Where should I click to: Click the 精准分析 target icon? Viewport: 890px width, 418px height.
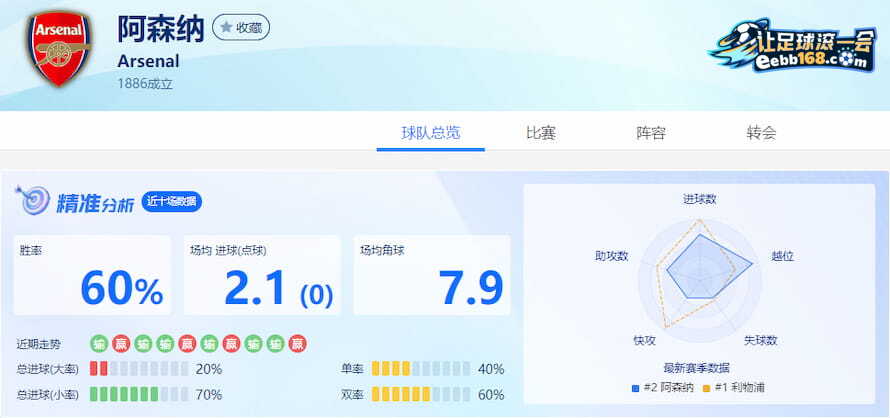click(32, 200)
